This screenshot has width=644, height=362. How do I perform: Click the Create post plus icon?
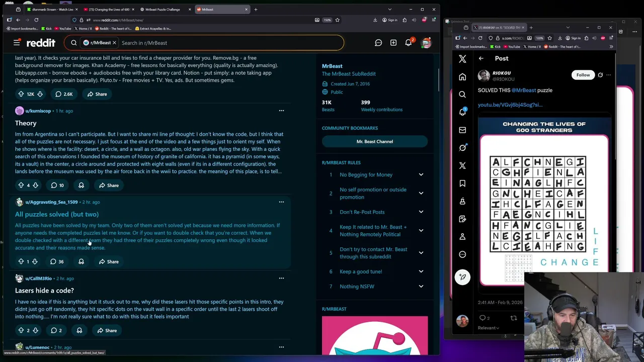tap(393, 43)
